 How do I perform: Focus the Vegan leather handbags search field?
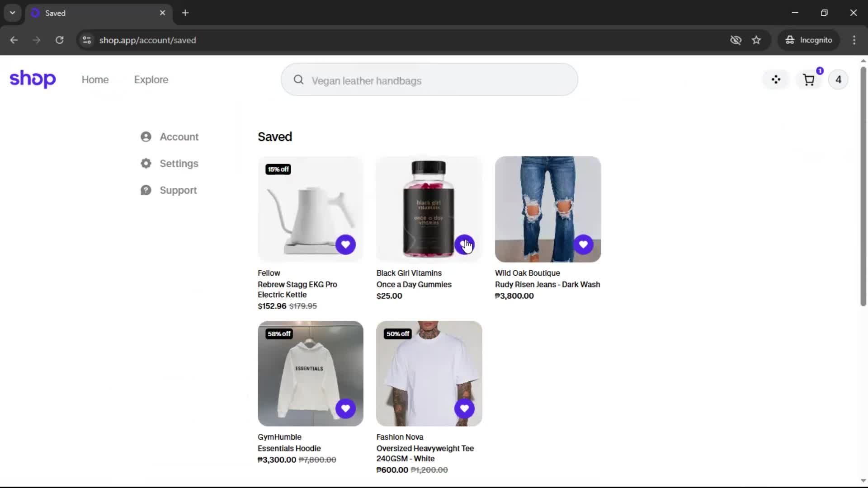434,80
